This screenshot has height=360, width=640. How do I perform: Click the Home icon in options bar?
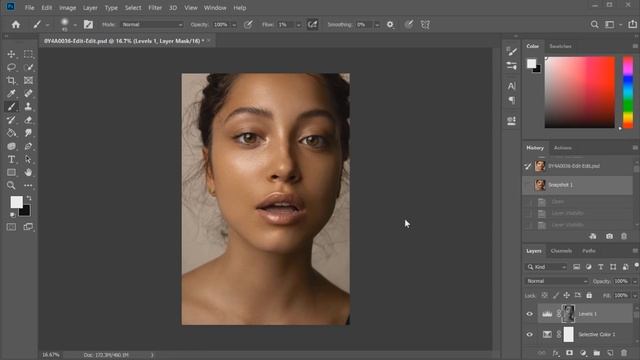[16, 24]
